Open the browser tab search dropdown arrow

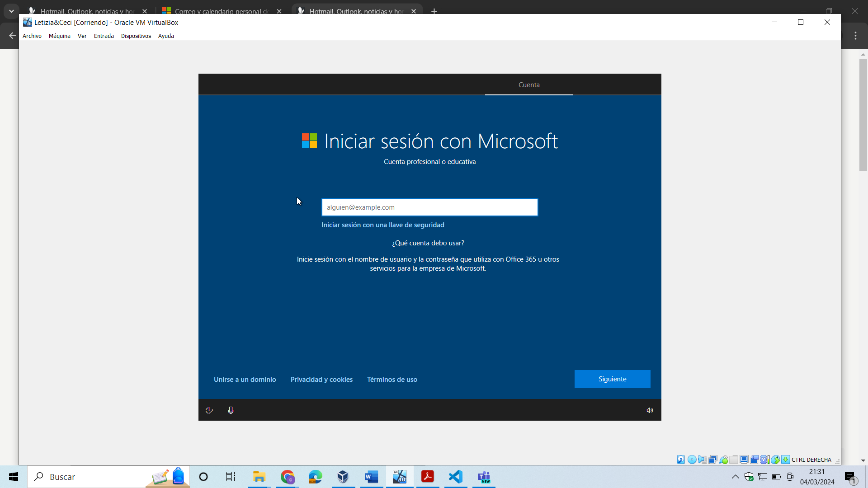click(11, 11)
